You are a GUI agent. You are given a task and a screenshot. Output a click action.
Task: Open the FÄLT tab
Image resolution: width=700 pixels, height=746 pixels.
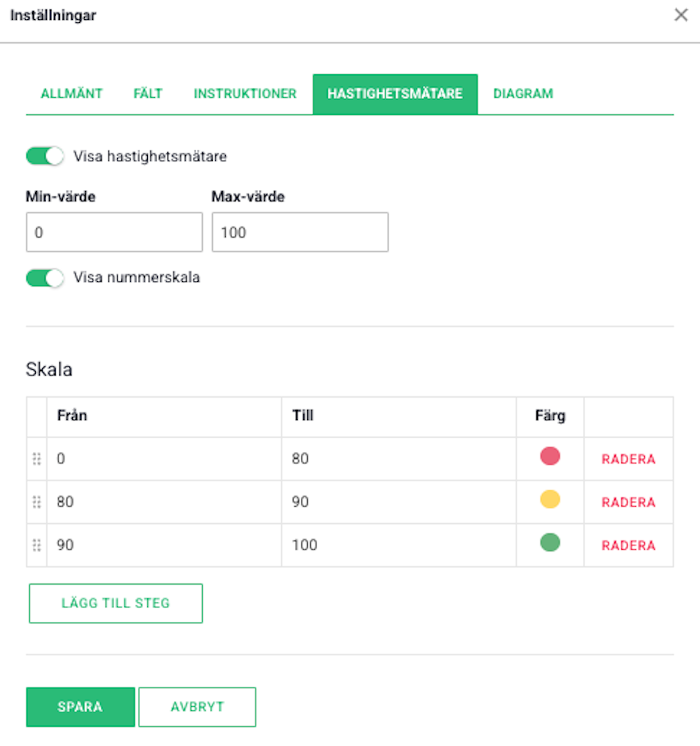tap(148, 94)
